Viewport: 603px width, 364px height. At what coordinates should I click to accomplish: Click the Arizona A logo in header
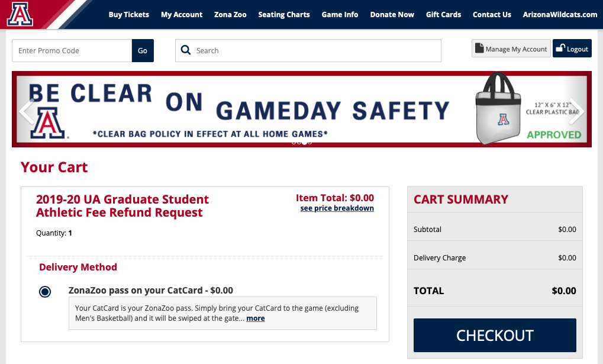(x=20, y=14)
